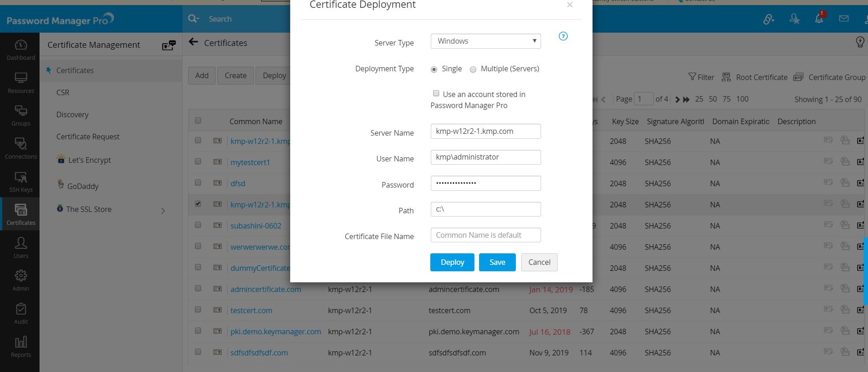The height and width of the screenshot is (372, 868).
Task: Set page size to 50
Action: coord(713,99)
